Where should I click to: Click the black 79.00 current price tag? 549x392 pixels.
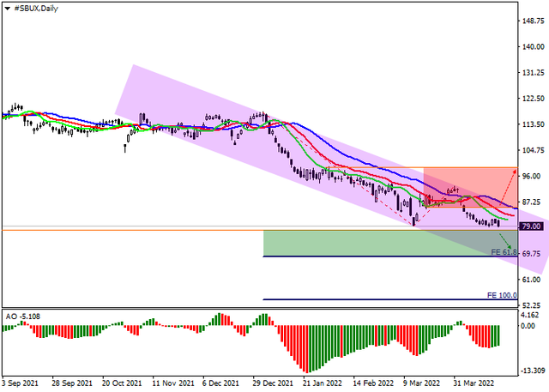click(x=532, y=226)
